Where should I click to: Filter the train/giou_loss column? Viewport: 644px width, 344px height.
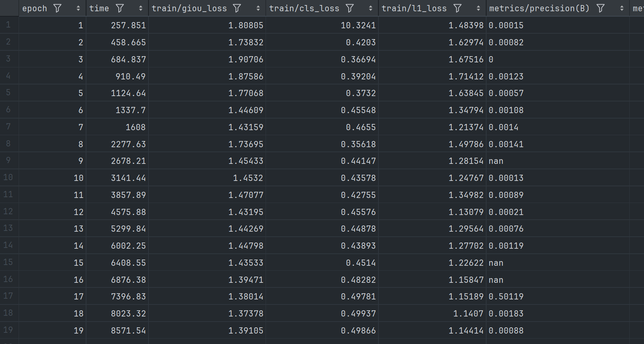[237, 8]
